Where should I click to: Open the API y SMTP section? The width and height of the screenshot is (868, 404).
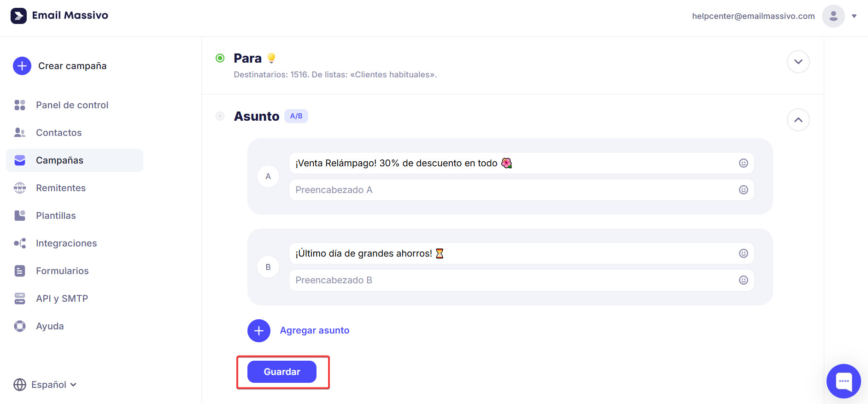[x=62, y=298]
